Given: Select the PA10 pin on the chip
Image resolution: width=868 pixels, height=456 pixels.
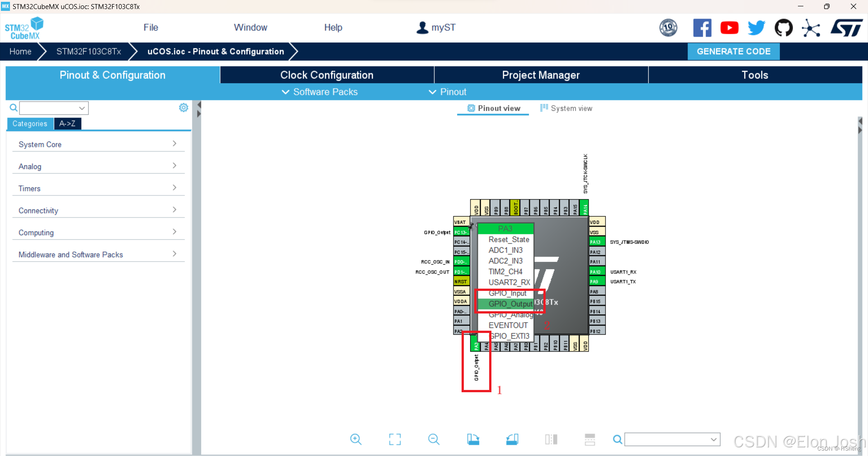Looking at the screenshot, I should (597, 272).
